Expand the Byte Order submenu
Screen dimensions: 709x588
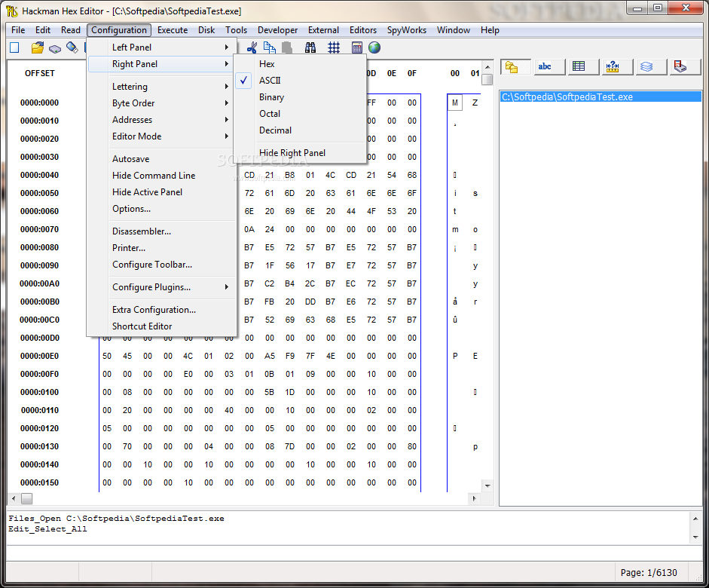(162, 103)
